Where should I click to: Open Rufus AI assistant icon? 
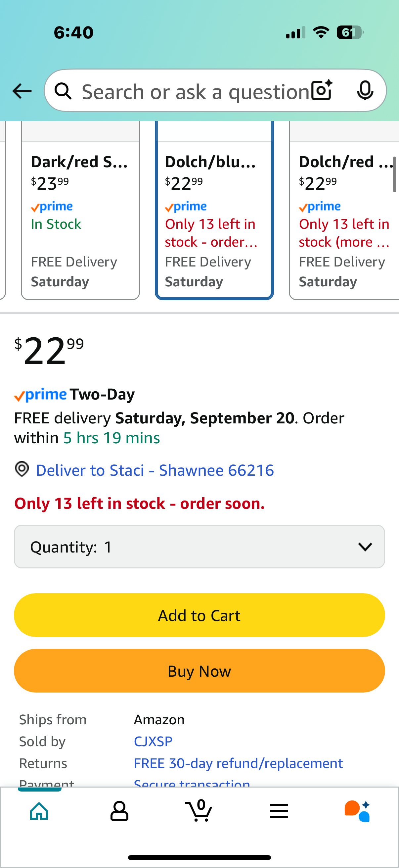(358, 811)
